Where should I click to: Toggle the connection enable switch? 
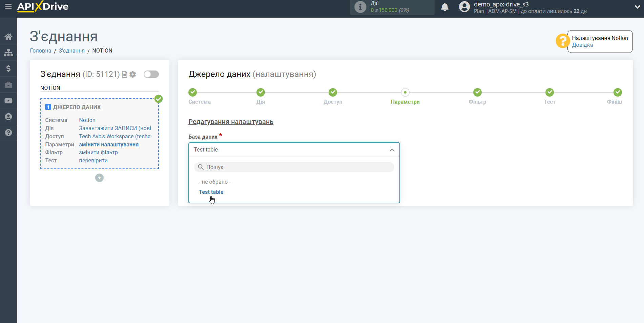(151, 74)
